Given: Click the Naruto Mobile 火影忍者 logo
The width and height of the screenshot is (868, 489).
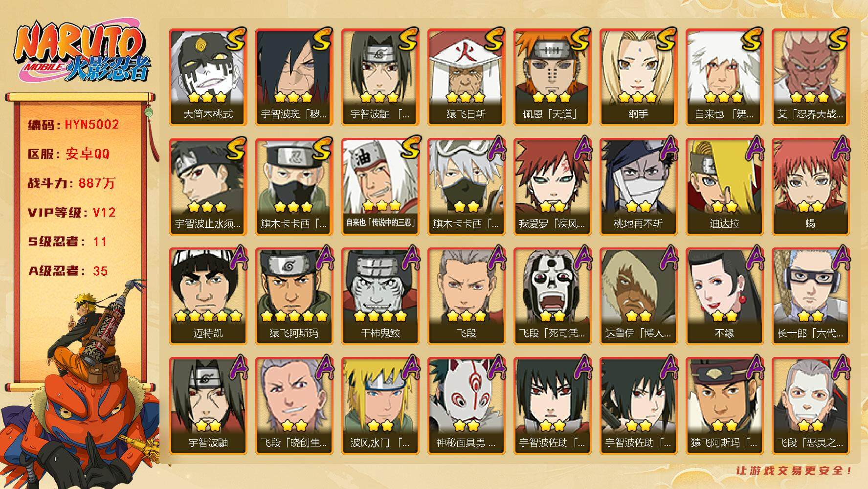Looking at the screenshot, I should pos(81,54).
